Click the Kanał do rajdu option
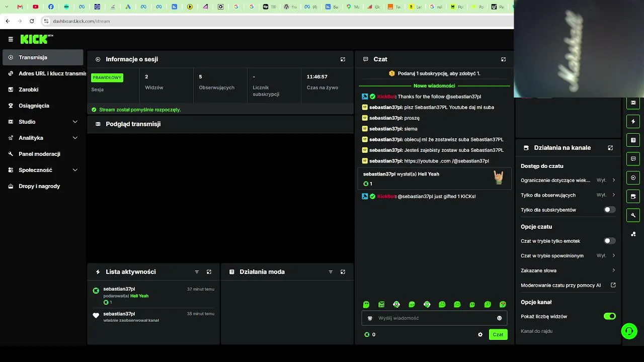This screenshot has height=362, width=644. [536, 331]
